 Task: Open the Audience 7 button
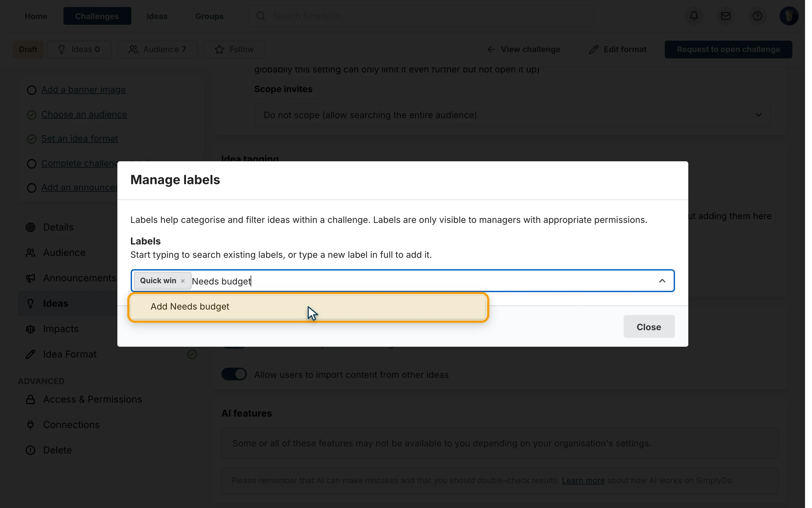click(158, 50)
